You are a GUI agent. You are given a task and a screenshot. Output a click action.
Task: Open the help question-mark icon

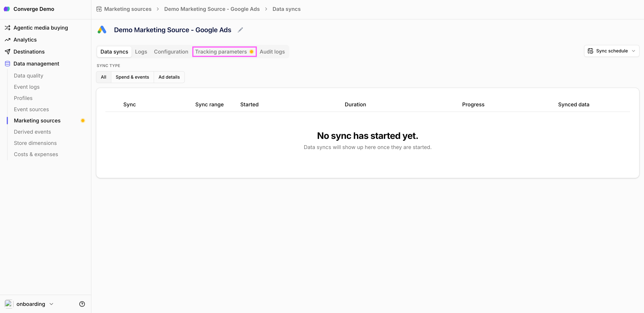pos(82,304)
